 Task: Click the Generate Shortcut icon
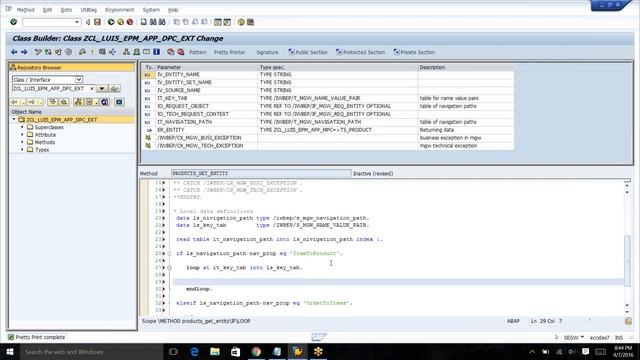(227, 22)
